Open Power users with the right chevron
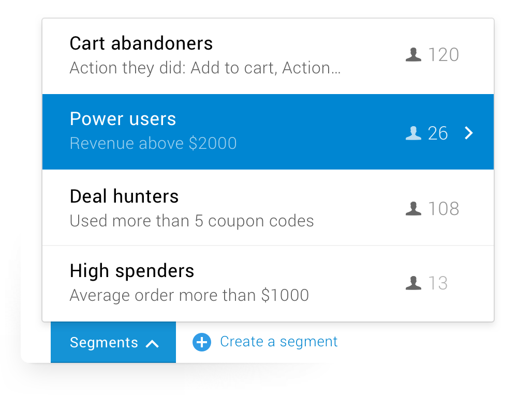This screenshot has height=398, width=532. [x=469, y=133]
